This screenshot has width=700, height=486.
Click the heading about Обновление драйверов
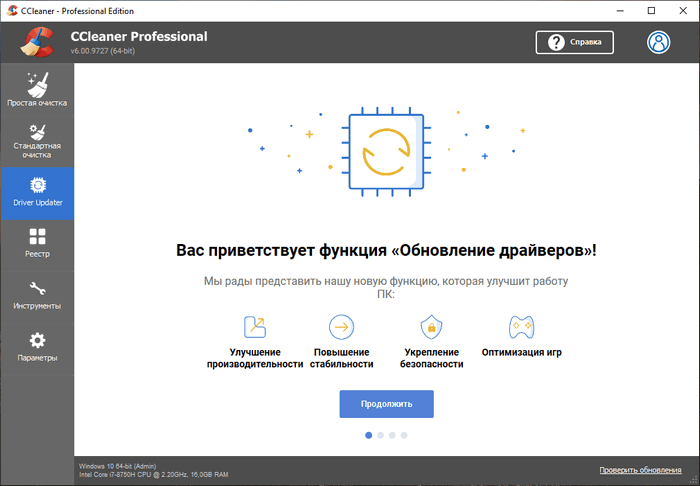(386, 250)
